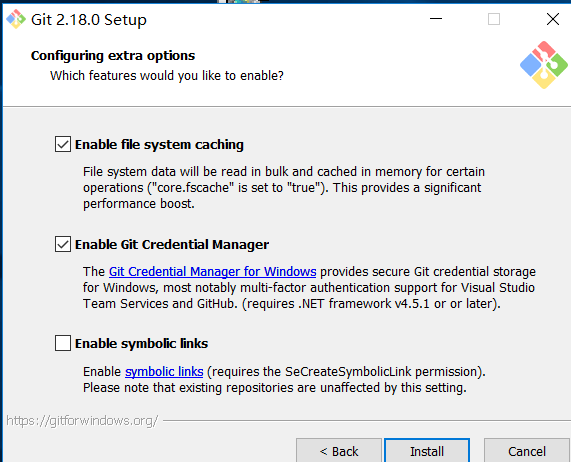571x462 pixels.
Task: Click the disabled maximize window button
Action: [494, 19]
